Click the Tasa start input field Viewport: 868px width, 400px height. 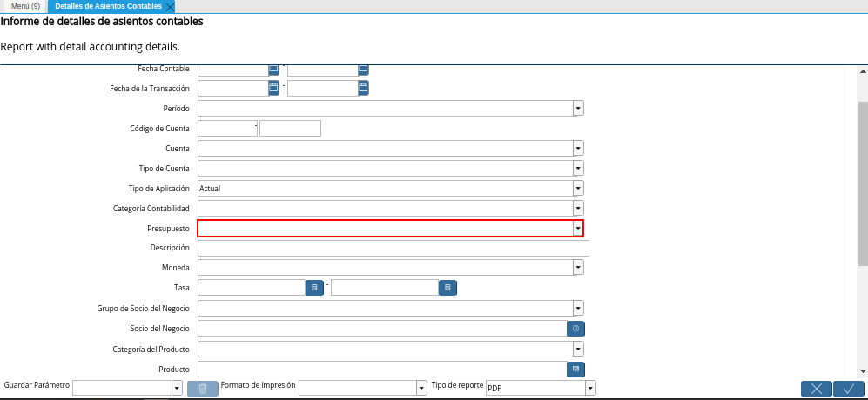pyautogui.click(x=252, y=288)
